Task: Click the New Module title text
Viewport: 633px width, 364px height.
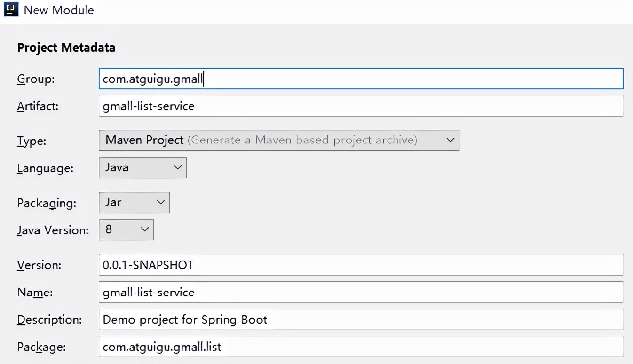Action: (59, 10)
